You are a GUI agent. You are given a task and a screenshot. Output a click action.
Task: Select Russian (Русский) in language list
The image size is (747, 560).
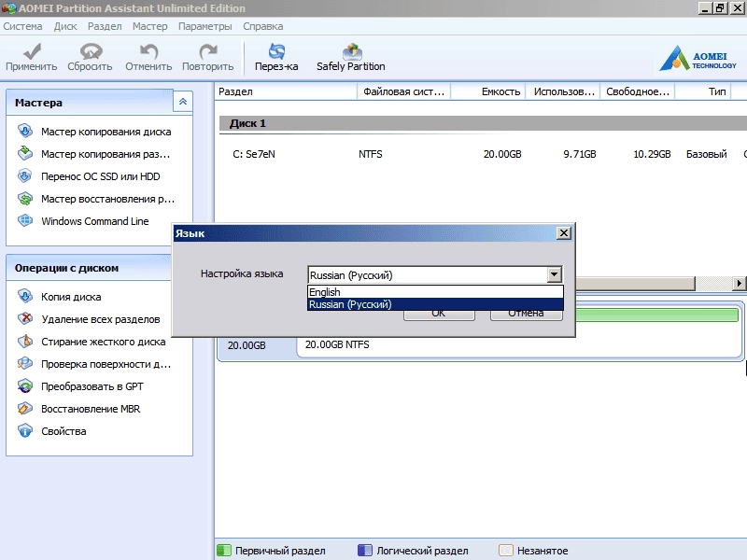[435, 304]
